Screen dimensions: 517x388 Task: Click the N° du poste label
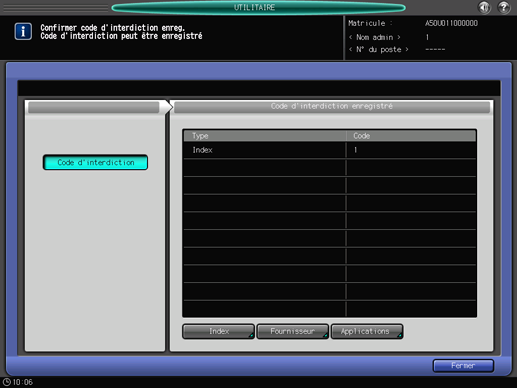(379, 50)
